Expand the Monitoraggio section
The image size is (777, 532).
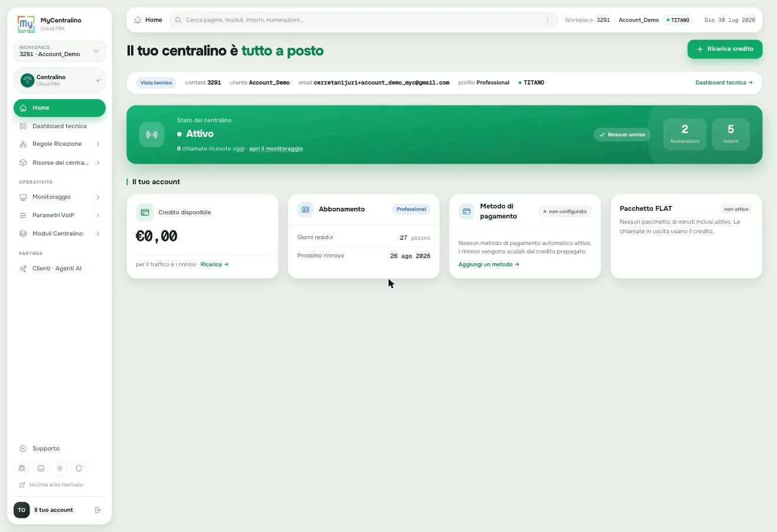[59, 197]
